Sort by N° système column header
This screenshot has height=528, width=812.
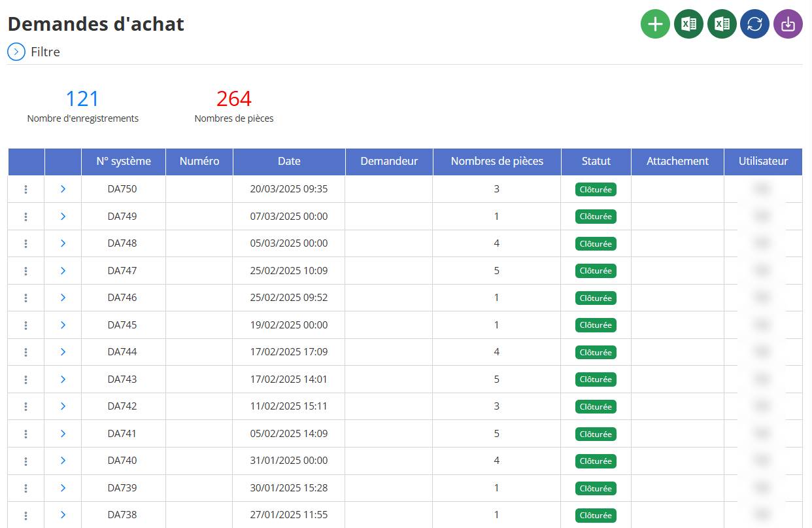(123, 162)
